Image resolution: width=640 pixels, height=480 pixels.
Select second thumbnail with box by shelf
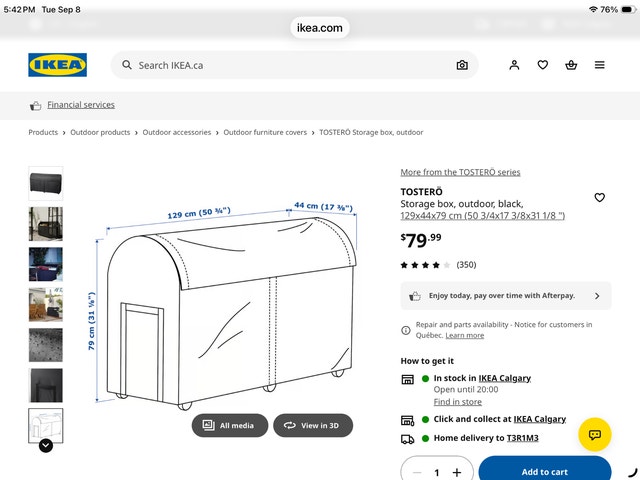(x=46, y=224)
